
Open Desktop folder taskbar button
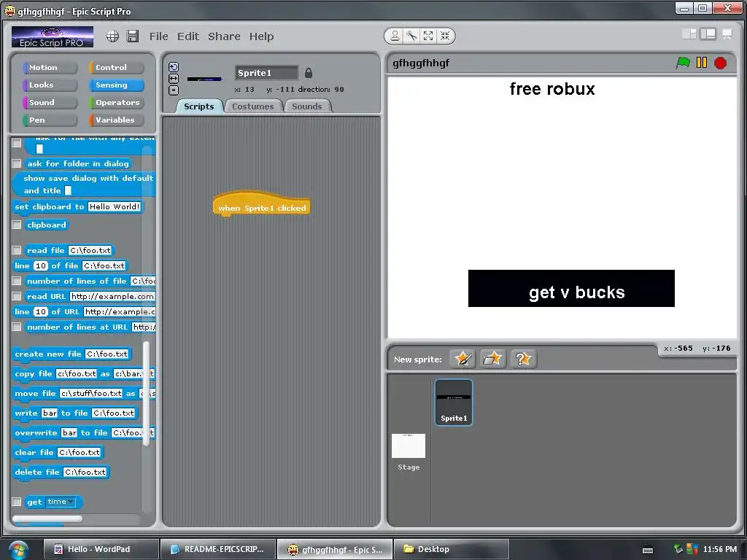coord(451,549)
